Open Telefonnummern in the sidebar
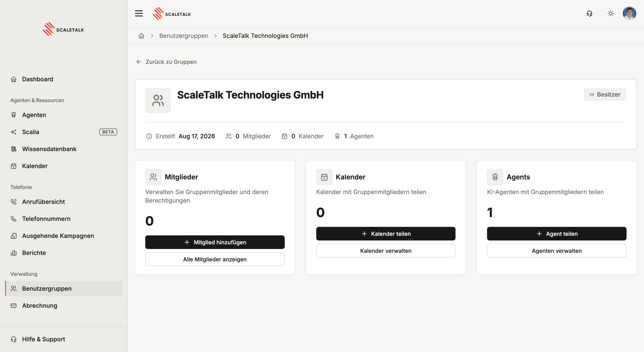 [x=63, y=219]
